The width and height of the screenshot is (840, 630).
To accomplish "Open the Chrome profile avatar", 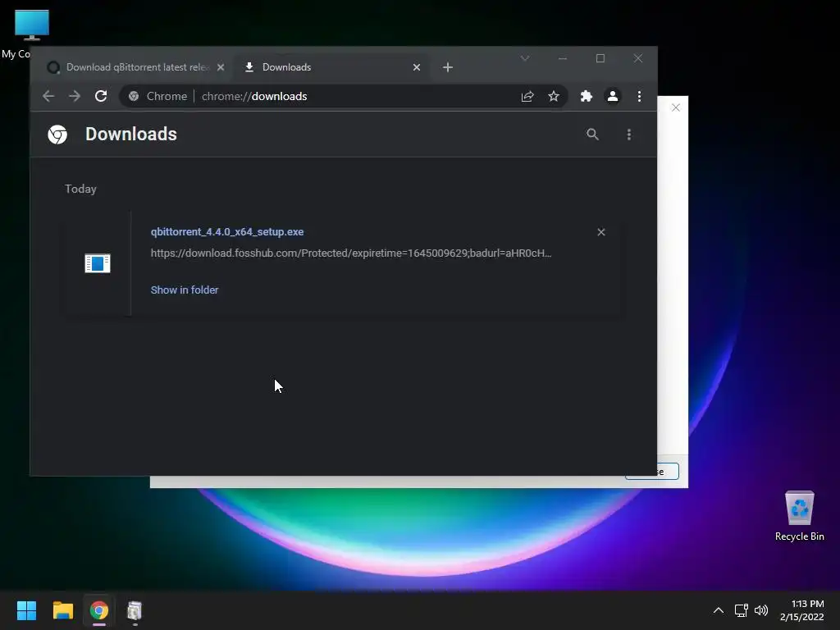I will 612,97.
